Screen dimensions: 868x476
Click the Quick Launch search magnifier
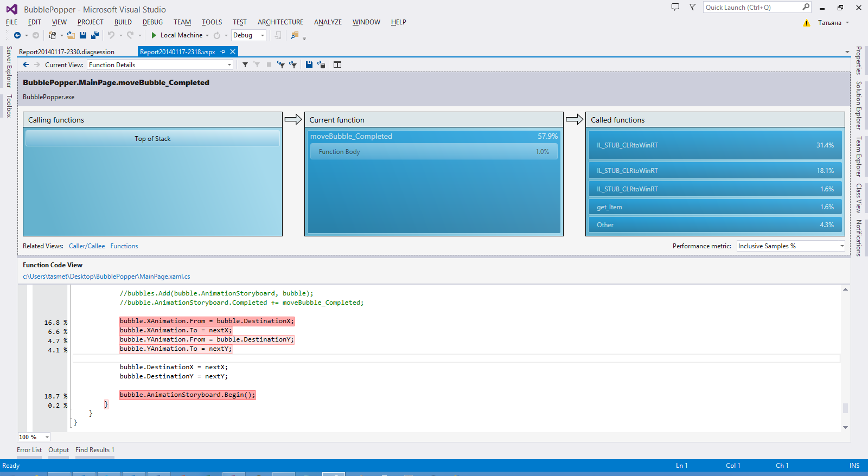806,7
